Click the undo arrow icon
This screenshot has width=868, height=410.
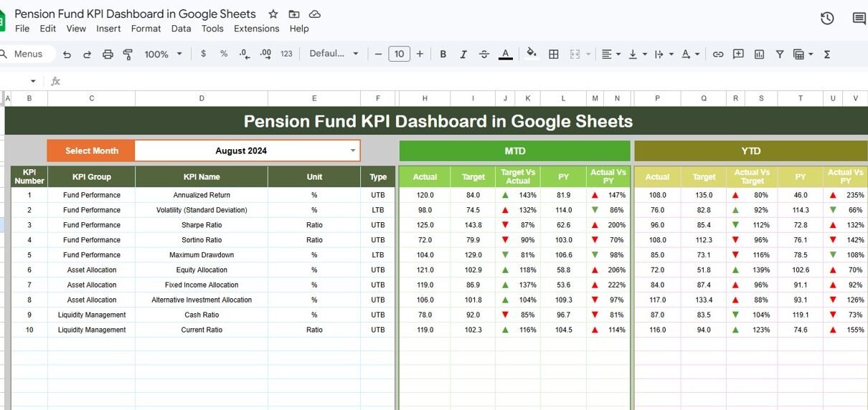pos(67,54)
